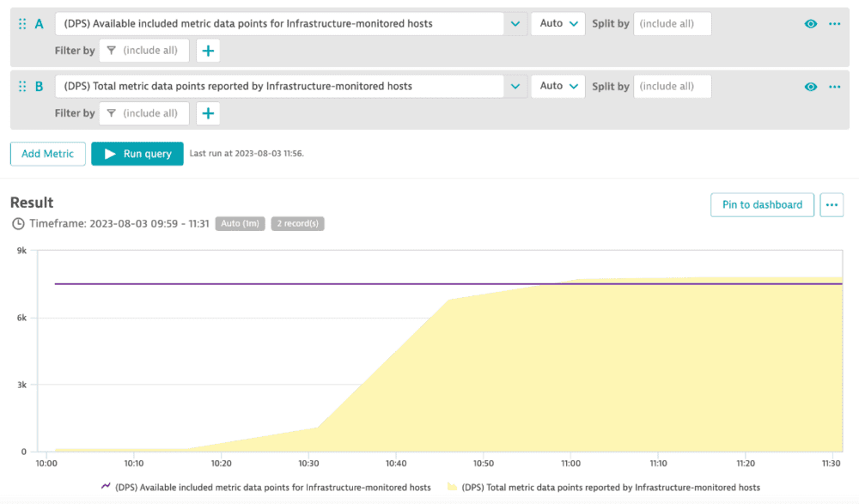This screenshot has width=859, height=504.
Task: Open the metric selector dropdown for query A
Action: (515, 23)
